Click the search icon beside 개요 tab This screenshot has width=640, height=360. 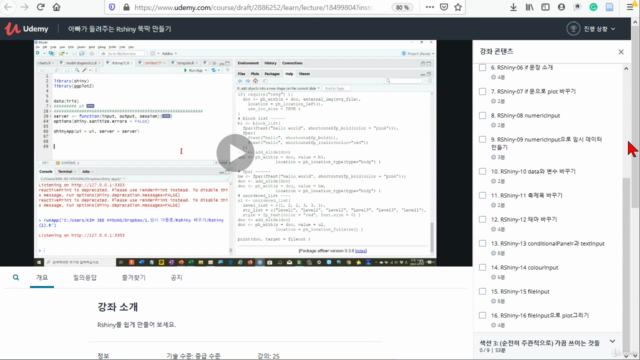pos(16,278)
